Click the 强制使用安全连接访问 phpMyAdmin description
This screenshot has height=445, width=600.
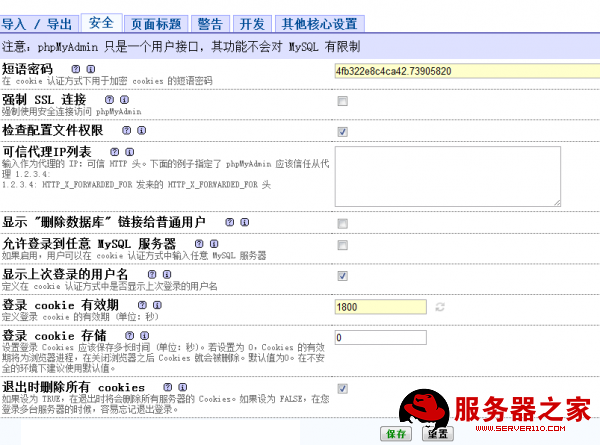click(72, 111)
